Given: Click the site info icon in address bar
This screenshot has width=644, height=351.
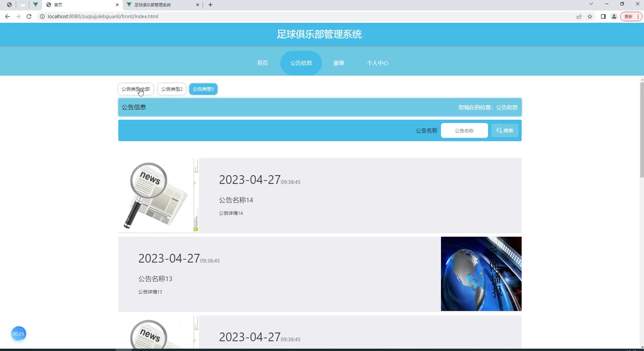Looking at the screenshot, I should tap(42, 16).
